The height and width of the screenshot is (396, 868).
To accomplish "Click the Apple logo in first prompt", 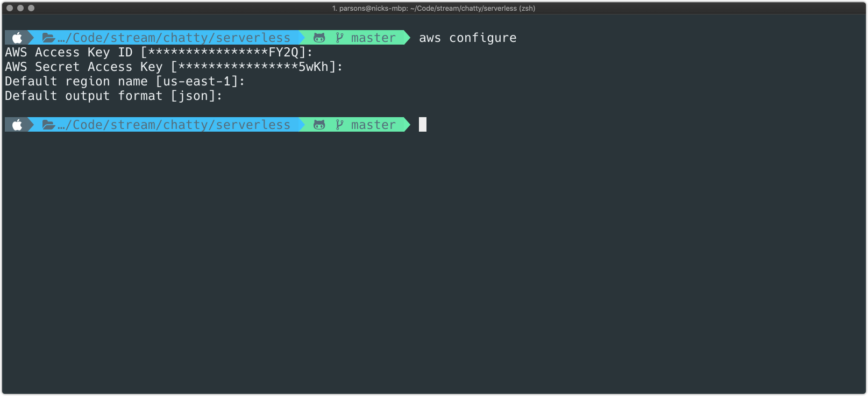I will pos(17,38).
